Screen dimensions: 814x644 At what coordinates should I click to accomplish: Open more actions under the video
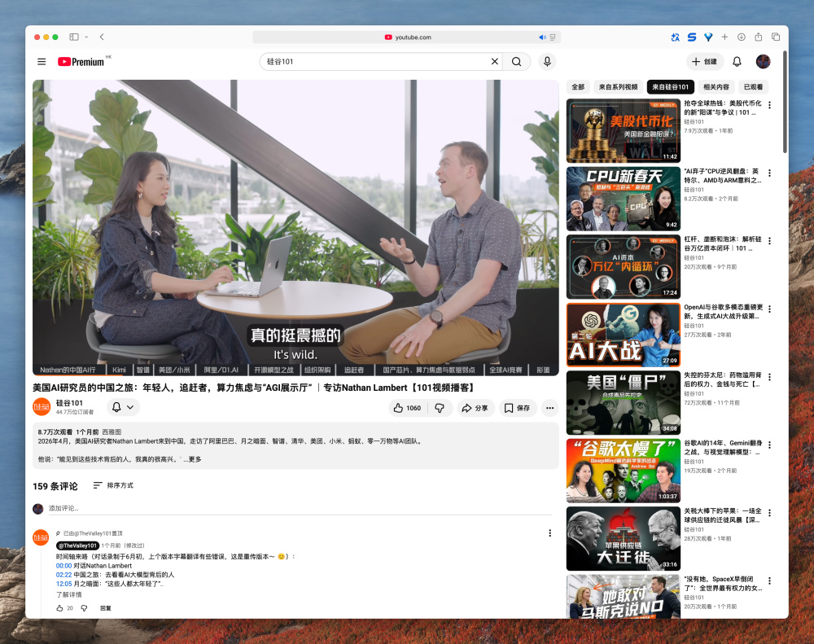tap(549, 408)
